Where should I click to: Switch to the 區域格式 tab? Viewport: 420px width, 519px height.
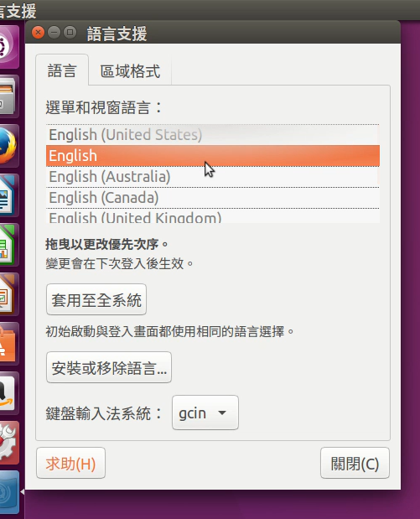[x=130, y=70]
